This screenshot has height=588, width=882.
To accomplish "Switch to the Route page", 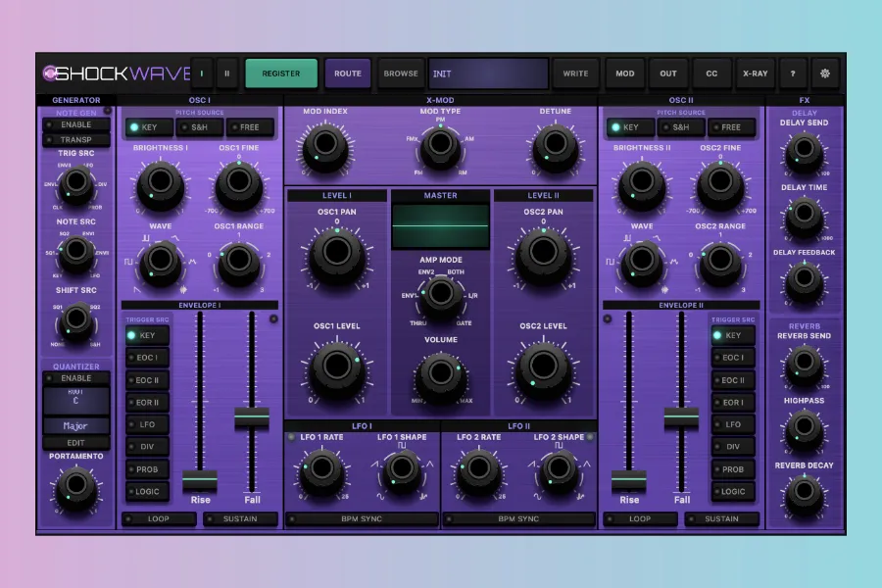I will click(x=348, y=73).
